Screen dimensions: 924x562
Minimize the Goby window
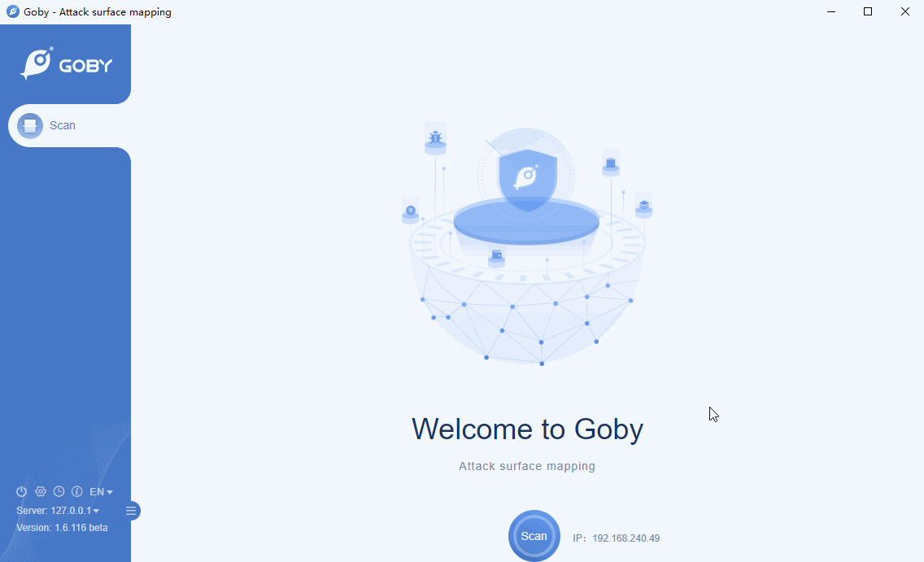[831, 11]
